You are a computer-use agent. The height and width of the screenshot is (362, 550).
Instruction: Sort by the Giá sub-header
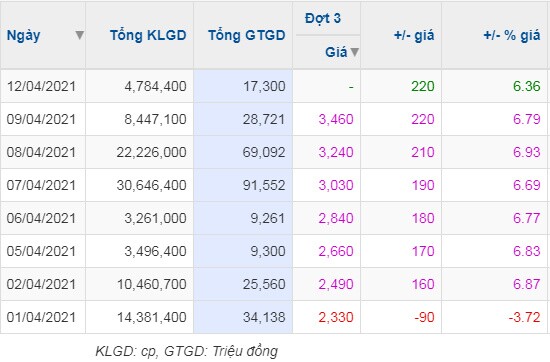click(336, 52)
